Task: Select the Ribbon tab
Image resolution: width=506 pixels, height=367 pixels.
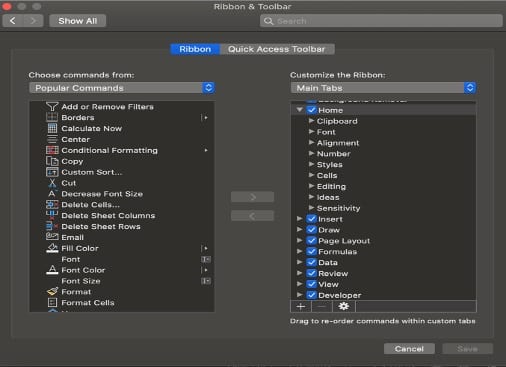Action: click(x=195, y=49)
